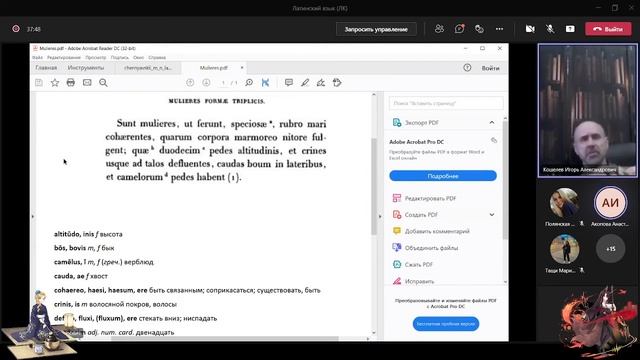
Task: Open the Просмотр menu
Action: pyautogui.click(x=96, y=58)
